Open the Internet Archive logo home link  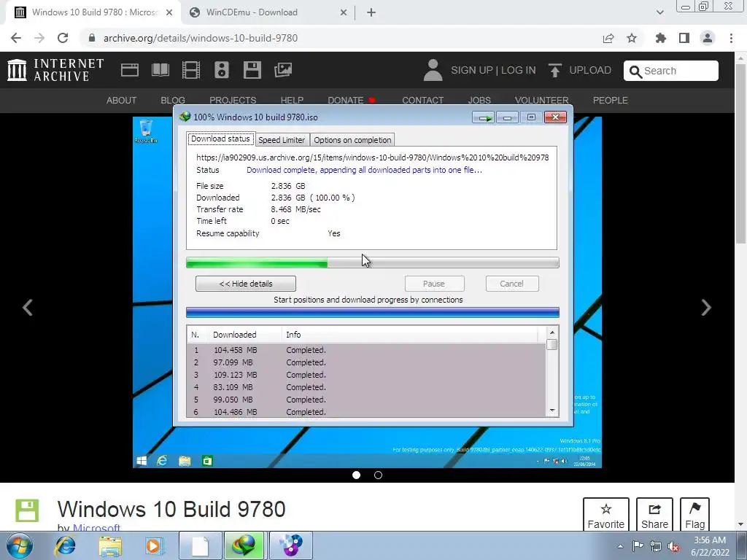55,70
